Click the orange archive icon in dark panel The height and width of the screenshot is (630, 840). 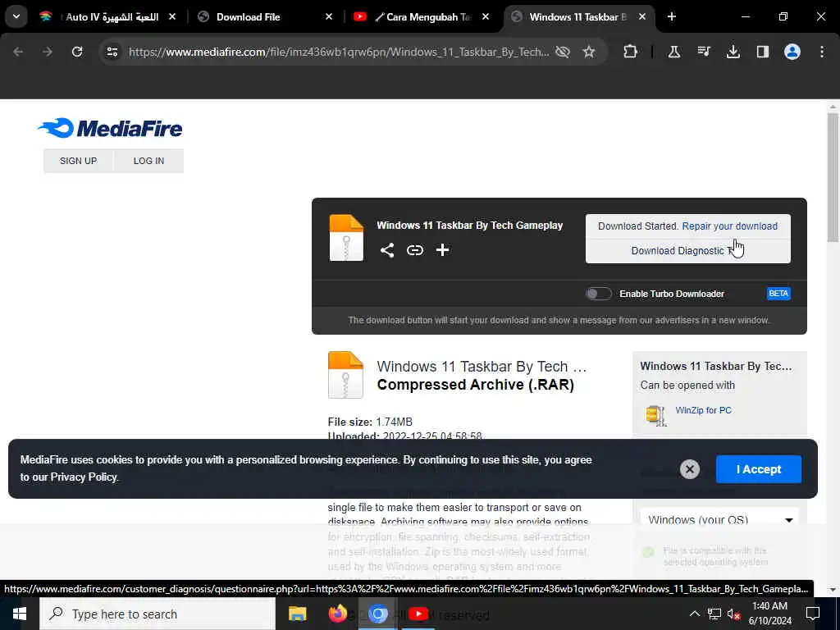coord(346,238)
